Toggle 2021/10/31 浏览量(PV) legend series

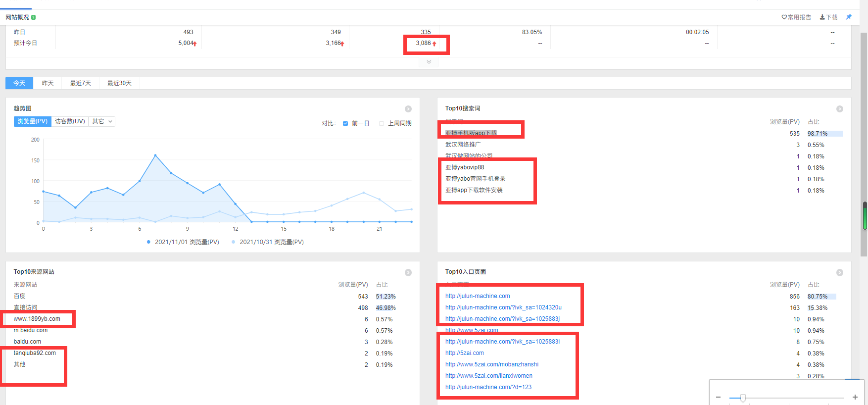(x=268, y=242)
